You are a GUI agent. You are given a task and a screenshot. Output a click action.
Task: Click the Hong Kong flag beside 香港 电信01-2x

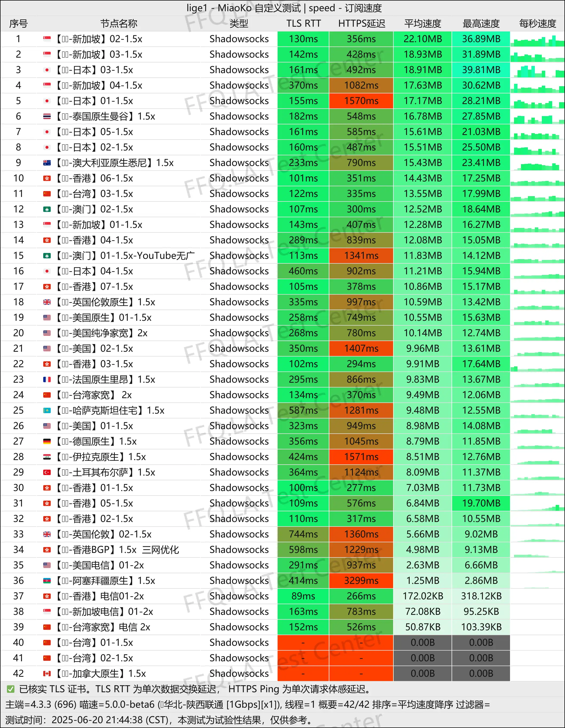[x=47, y=596]
